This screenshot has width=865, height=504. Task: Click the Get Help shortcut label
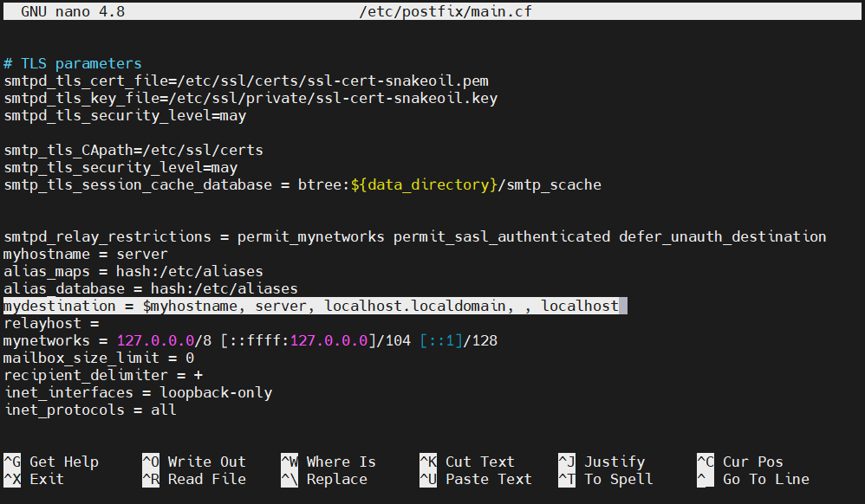64,462
